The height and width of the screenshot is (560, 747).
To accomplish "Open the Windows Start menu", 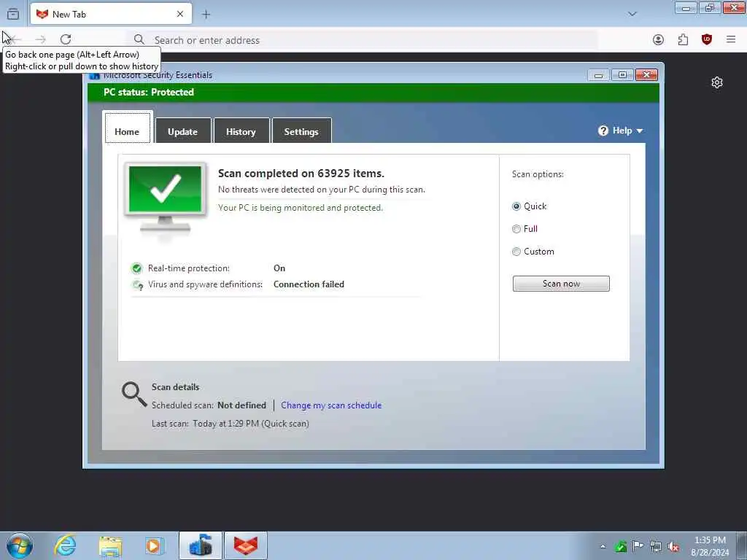I will click(x=20, y=545).
